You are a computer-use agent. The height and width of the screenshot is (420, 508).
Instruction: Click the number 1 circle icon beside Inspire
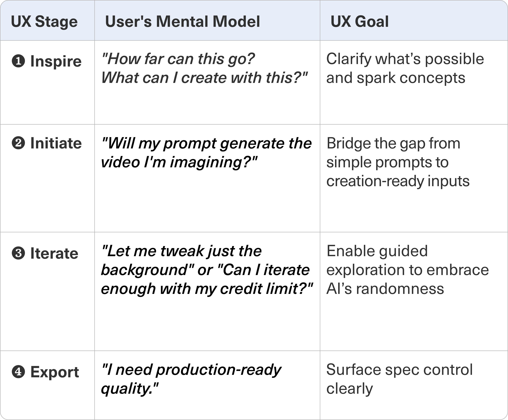point(18,61)
